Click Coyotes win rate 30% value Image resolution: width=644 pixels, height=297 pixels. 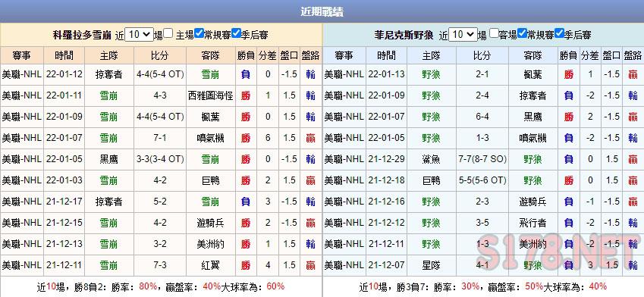[471, 286]
